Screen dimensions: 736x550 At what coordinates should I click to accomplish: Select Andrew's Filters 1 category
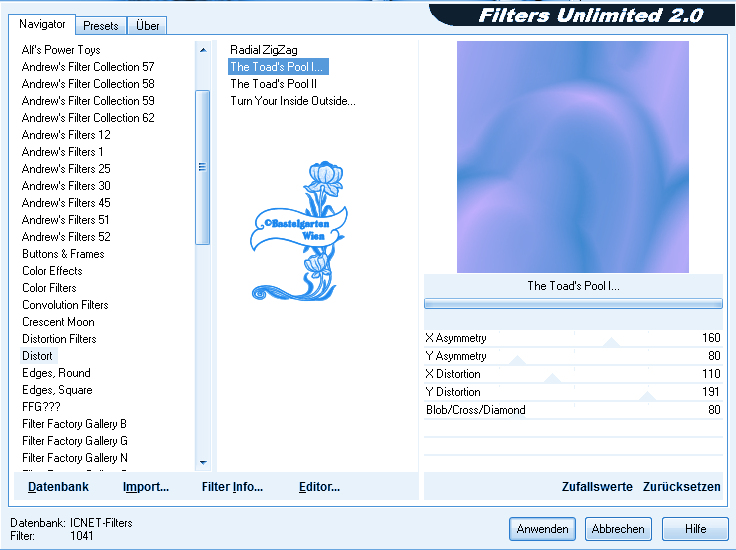pyautogui.click(x=62, y=152)
